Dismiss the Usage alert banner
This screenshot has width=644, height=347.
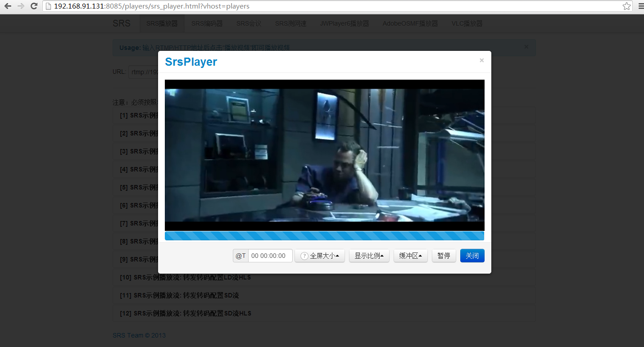click(x=526, y=47)
